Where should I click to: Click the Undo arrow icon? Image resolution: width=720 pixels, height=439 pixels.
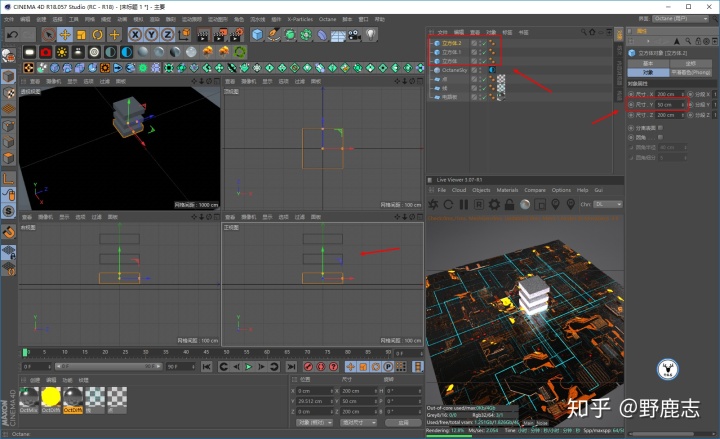click(x=12, y=35)
